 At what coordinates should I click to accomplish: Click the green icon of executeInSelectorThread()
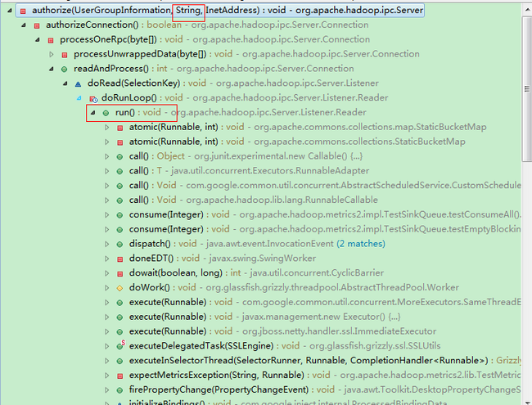(x=119, y=361)
